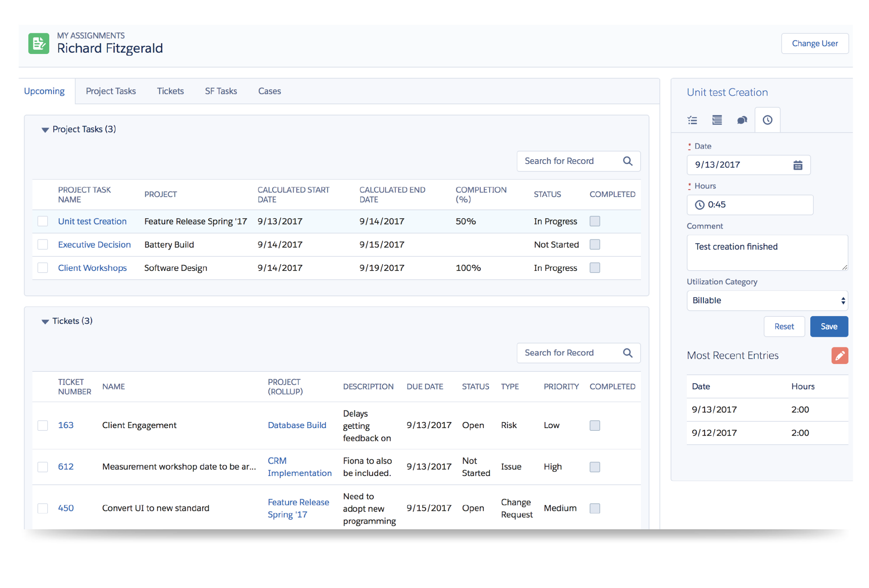Collapse the Tickets (3) section
The image size is (869, 588).
tap(45, 322)
